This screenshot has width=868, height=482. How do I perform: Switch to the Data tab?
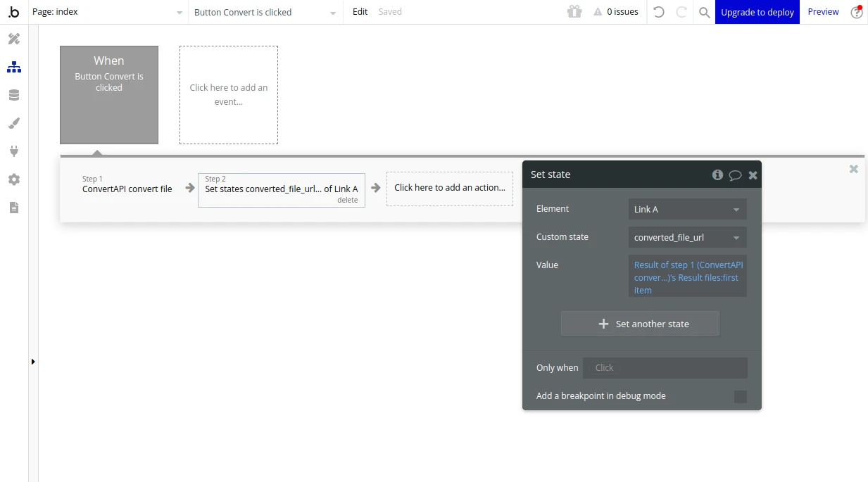[x=14, y=94]
